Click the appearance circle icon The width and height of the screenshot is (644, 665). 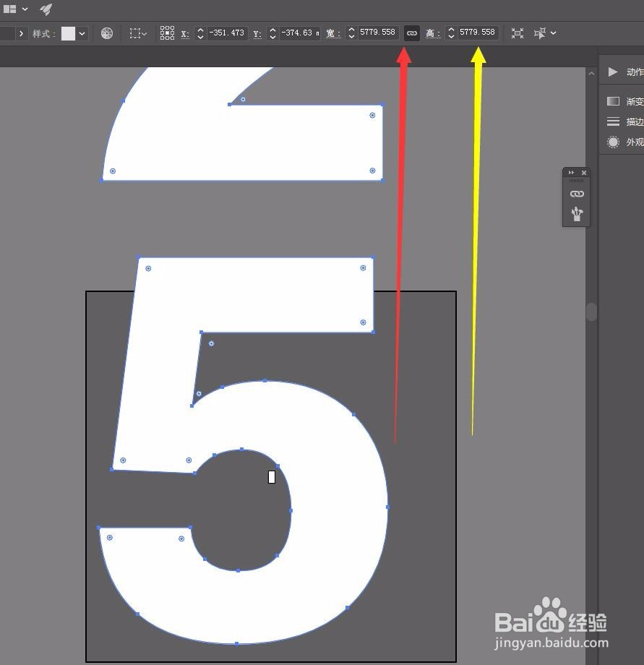coord(613,142)
